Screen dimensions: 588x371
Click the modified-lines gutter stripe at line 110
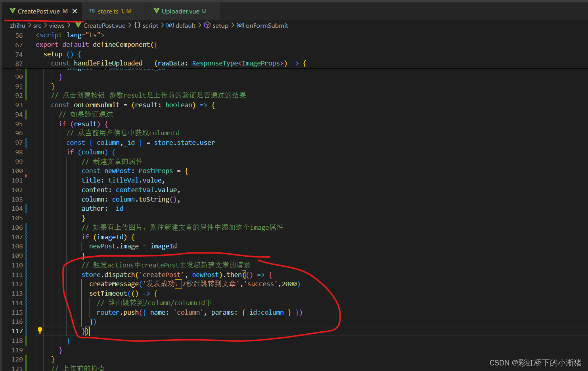(26, 265)
